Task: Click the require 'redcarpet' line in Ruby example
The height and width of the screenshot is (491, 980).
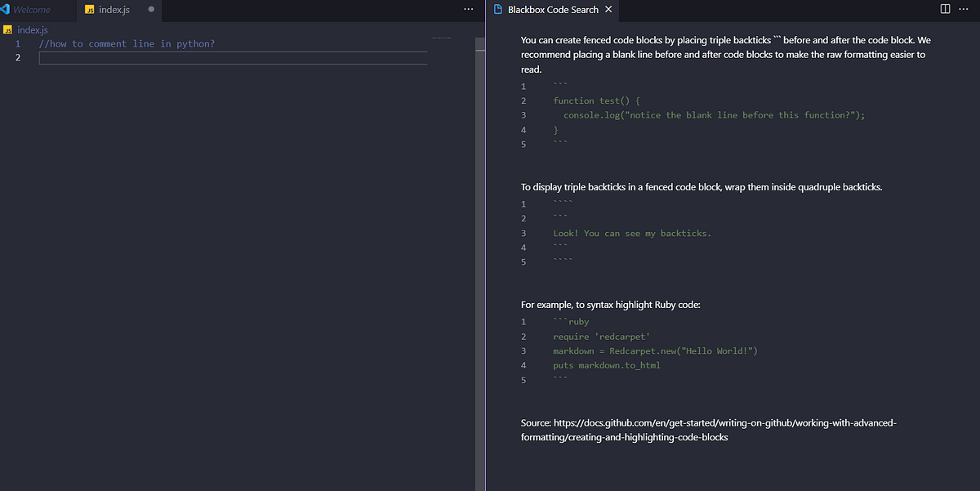Action: pos(601,336)
